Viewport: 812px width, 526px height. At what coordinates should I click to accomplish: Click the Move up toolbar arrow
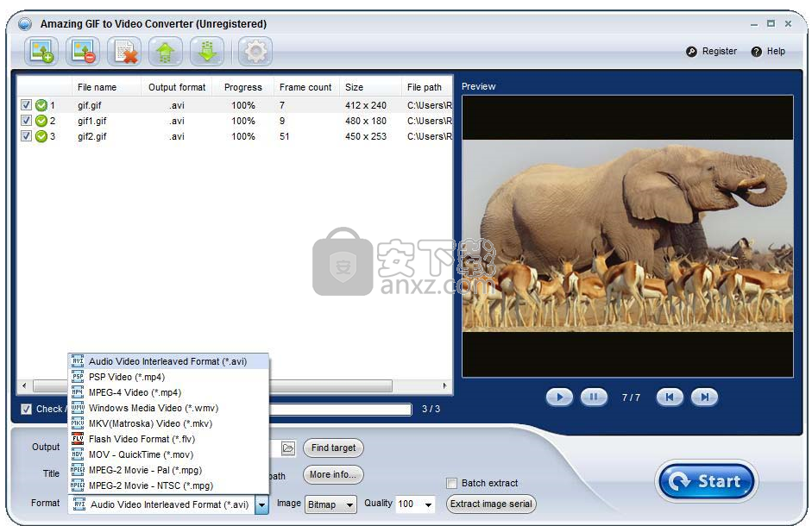pyautogui.click(x=166, y=52)
